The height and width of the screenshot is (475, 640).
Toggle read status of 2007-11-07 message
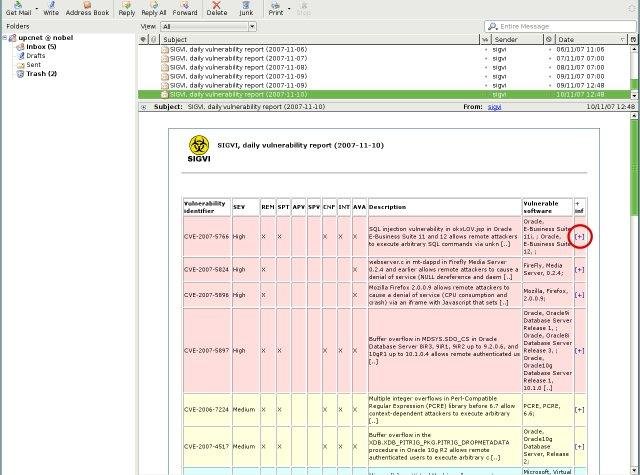pos(486,58)
